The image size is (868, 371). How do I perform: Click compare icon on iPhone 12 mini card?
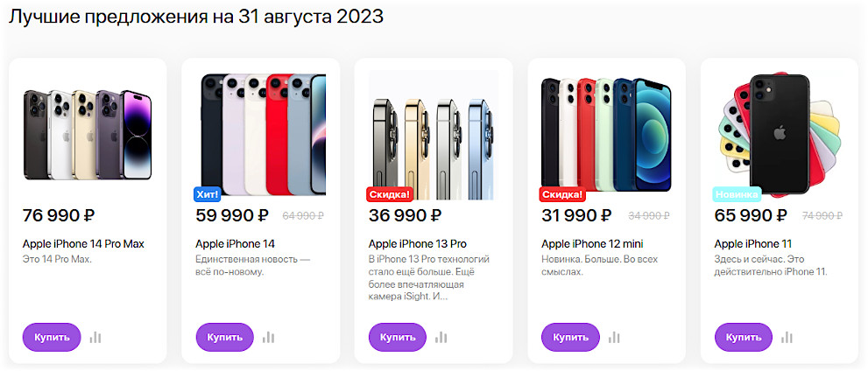click(x=614, y=337)
